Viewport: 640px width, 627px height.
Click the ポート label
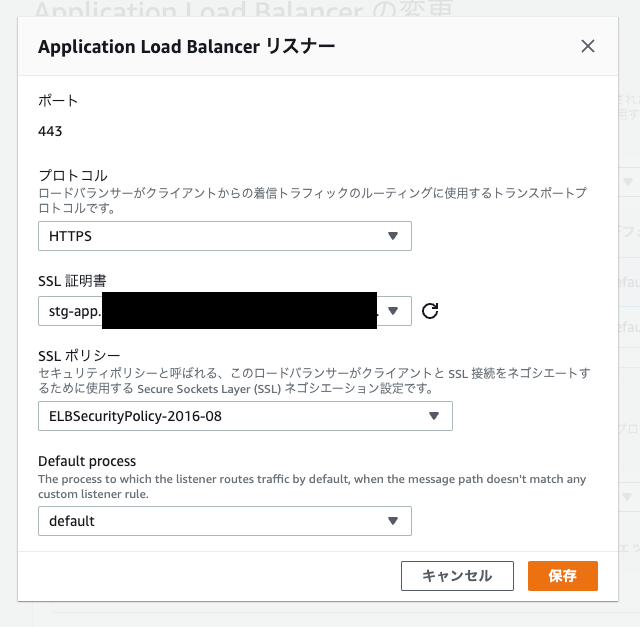[58, 100]
